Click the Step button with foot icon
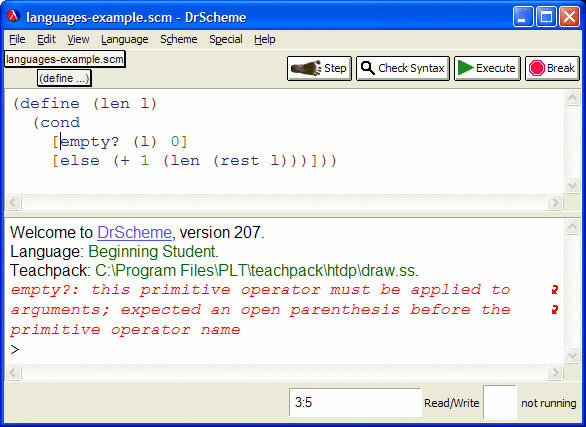Viewport: 586px width, 427px height. [319, 68]
